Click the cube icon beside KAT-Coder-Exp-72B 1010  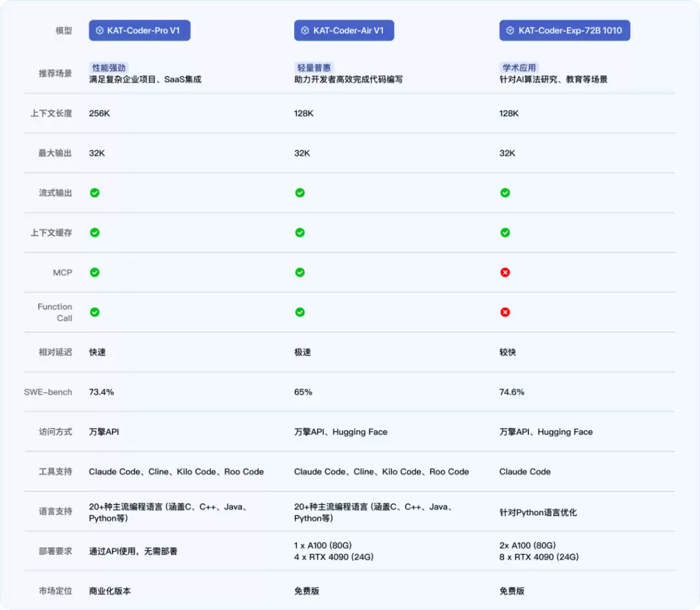tap(510, 30)
